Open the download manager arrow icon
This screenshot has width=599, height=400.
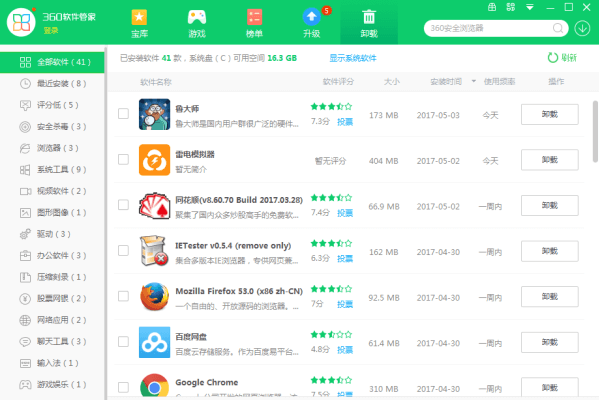[582, 28]
